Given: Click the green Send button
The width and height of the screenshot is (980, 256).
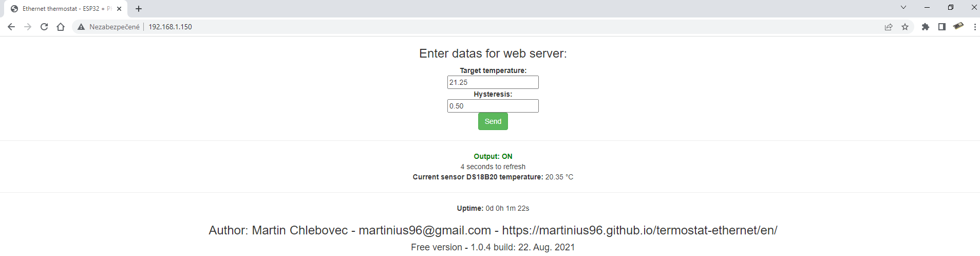Looking at the screenshot, I should pos(493,121).
